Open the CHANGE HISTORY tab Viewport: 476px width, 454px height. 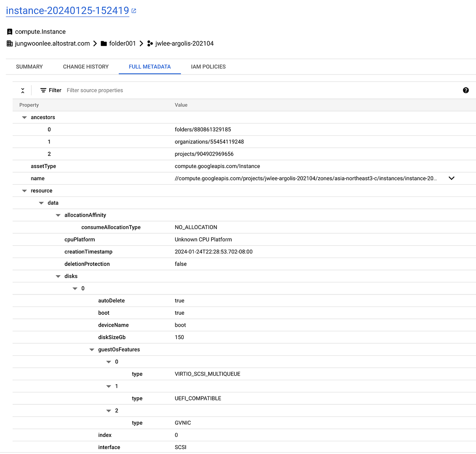tap(86, 67)
